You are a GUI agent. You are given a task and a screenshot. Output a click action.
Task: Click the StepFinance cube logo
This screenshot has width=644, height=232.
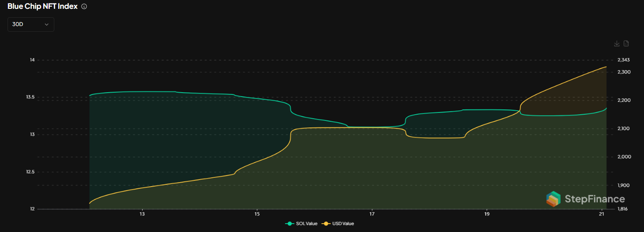[553, 199]
